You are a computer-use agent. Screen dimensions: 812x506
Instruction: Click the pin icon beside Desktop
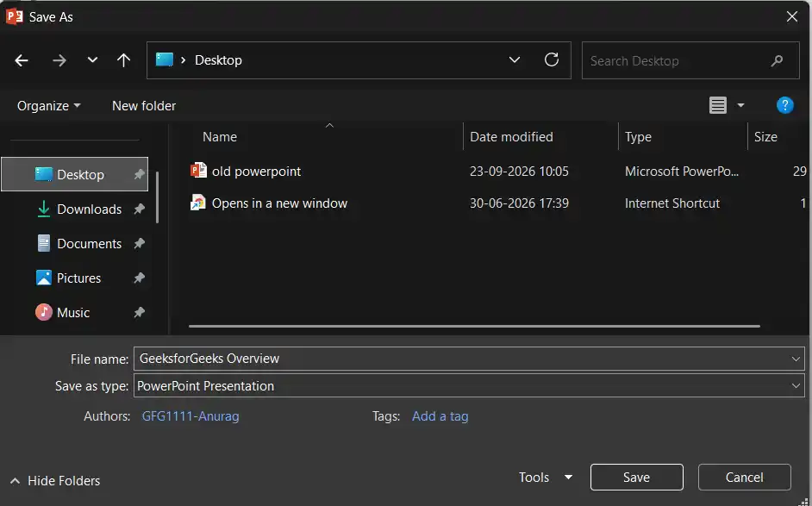click(139, 174)
